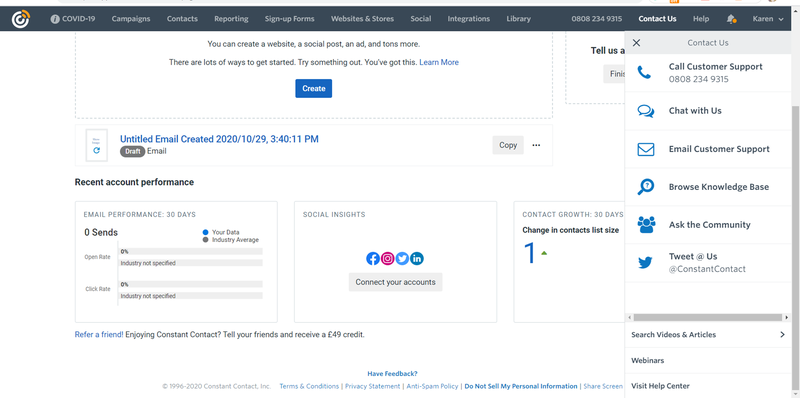The width and height of the screenshot is (800, 398).
Task: Open the Reporting menu
Action: [231, 19]
